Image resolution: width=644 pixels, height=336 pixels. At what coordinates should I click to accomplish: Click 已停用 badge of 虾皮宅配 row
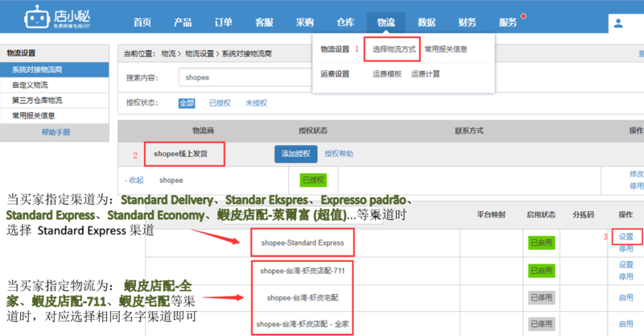[541, 297]
